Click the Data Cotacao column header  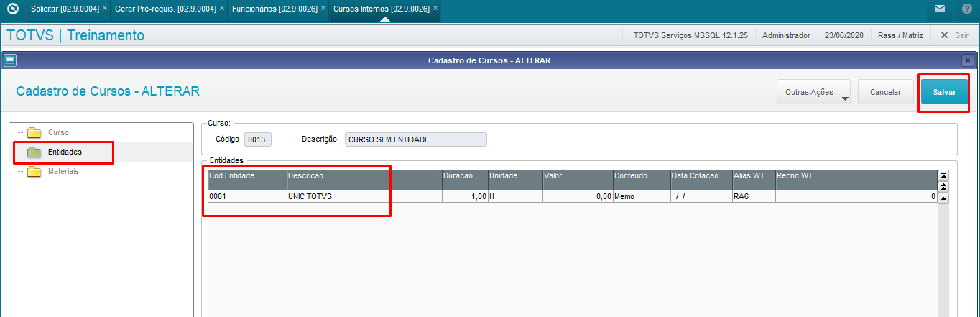pyautogui.click(x=701, y=180)
